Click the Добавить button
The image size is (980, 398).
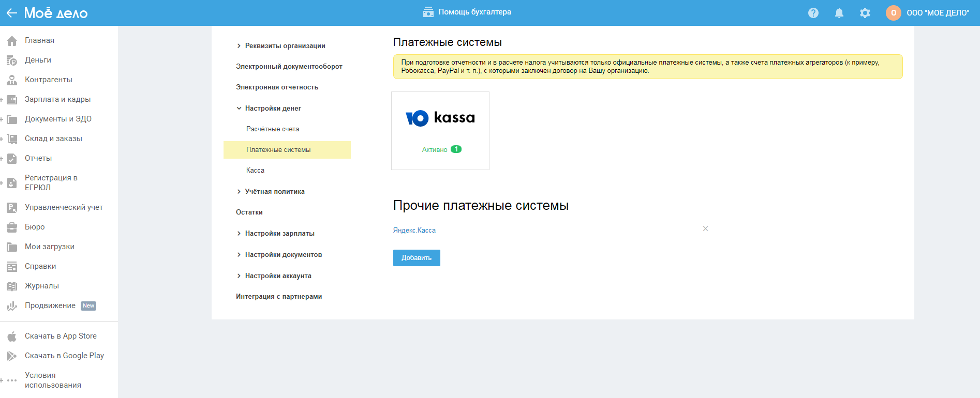tap(417, 258)
